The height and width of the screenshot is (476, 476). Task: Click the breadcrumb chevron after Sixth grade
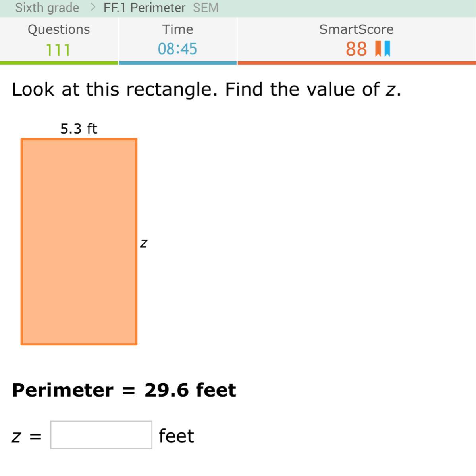click(x=93, y=7)
